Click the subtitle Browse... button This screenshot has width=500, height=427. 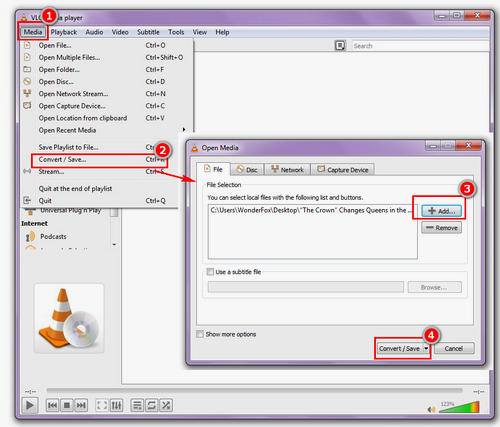(x=434, y=287)
